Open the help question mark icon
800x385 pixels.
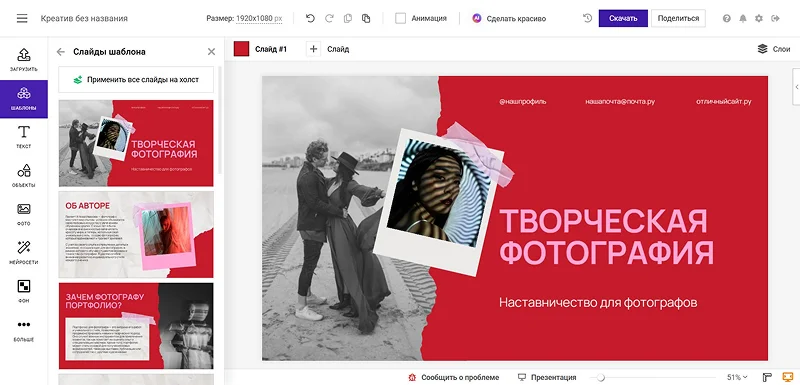click(727, 18)
